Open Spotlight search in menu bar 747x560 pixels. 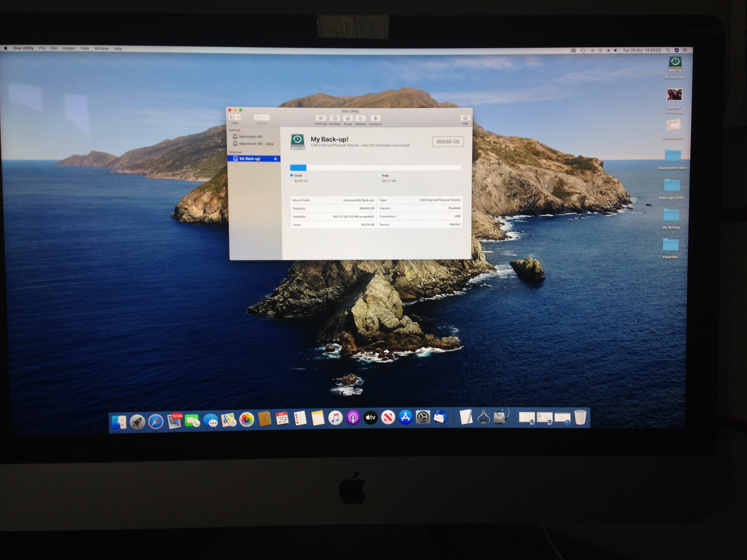point(668,50)
